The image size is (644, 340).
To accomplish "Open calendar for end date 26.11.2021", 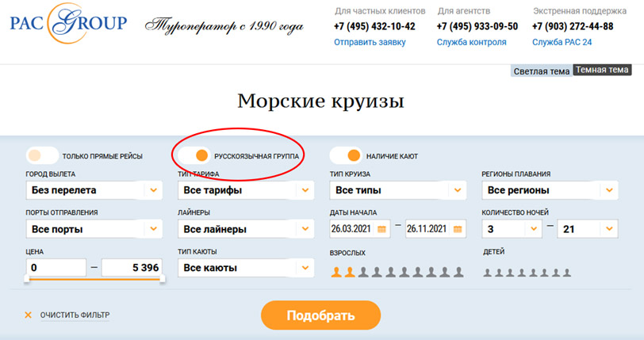I will [457, 230].
